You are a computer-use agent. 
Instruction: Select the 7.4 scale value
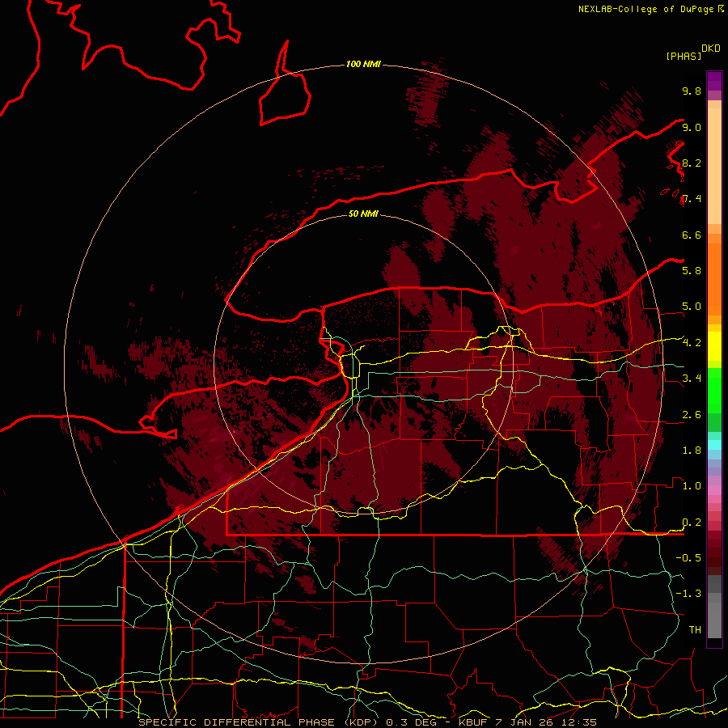[692, 199]
